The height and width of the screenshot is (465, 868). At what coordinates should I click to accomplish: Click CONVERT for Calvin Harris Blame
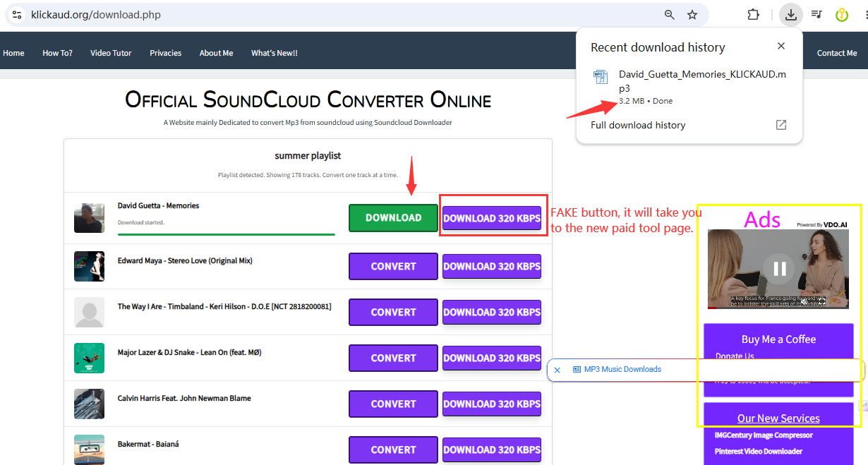pos(393,404)
